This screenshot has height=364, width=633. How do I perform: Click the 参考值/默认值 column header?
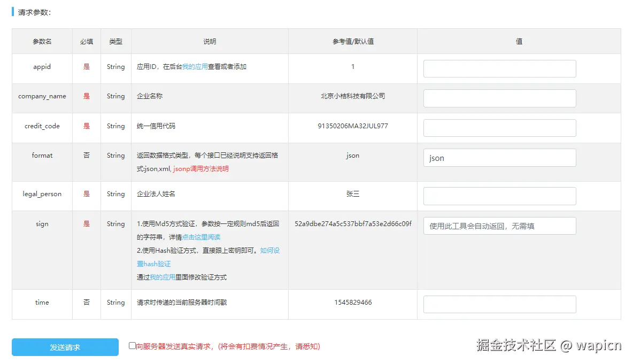[x=353, y=41]
